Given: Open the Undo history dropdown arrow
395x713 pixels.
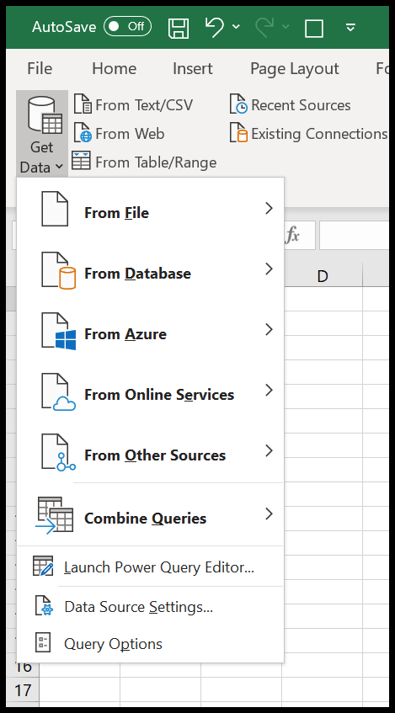Looking at the screenshot, I should point(236,27).
